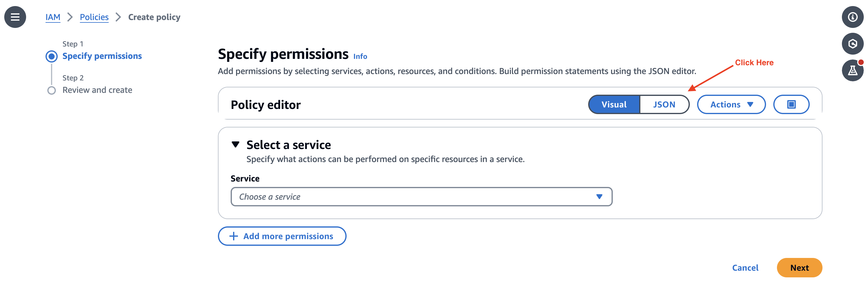Cancel the policy creation
The height and width of the screenshot is (281, 868).
click(745, 268)
